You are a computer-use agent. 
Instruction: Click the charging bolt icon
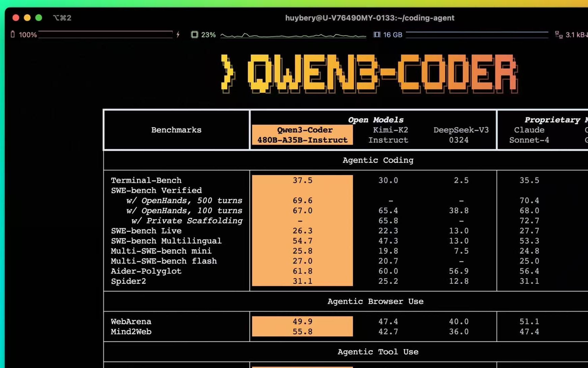click(178, 34)
